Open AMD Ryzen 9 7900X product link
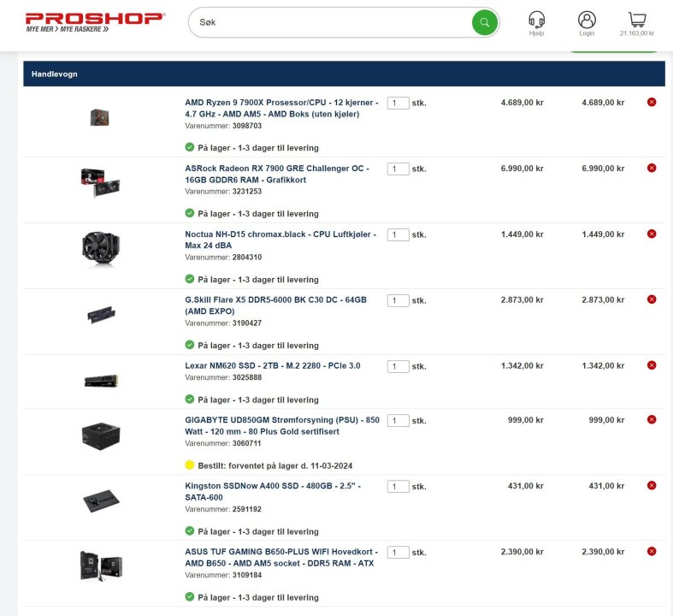Screen dimensions: 673x616 (x=281, y=108)
